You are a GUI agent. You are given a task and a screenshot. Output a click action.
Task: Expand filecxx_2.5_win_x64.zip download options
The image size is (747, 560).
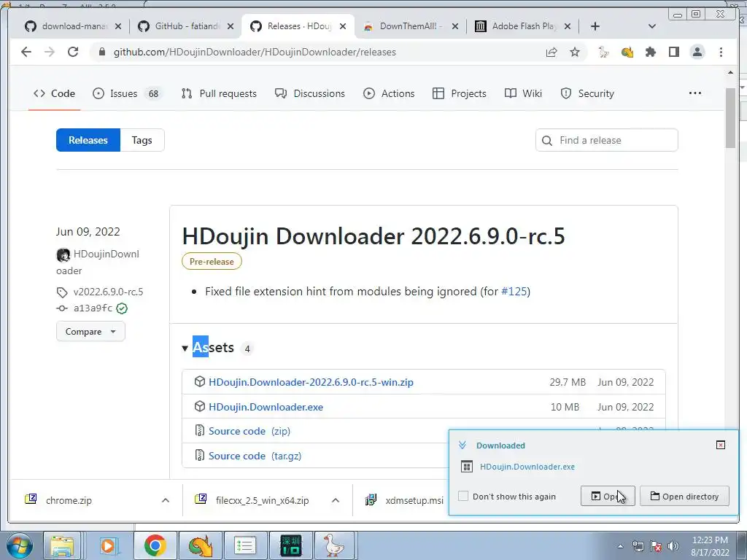336,500
